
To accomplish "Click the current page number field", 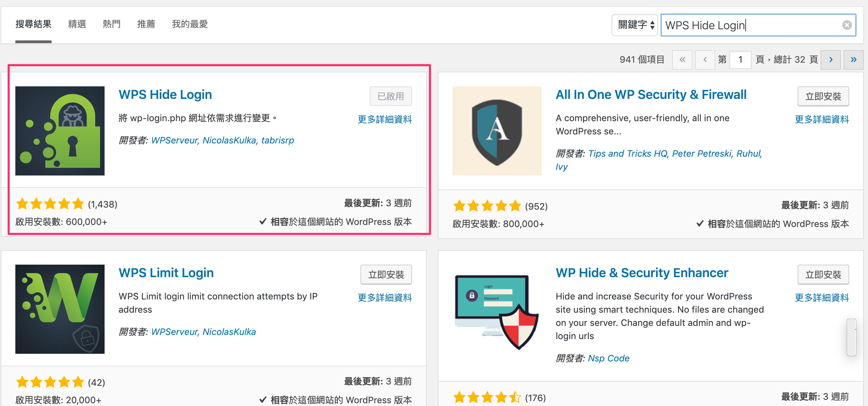I will click(740, 60).
